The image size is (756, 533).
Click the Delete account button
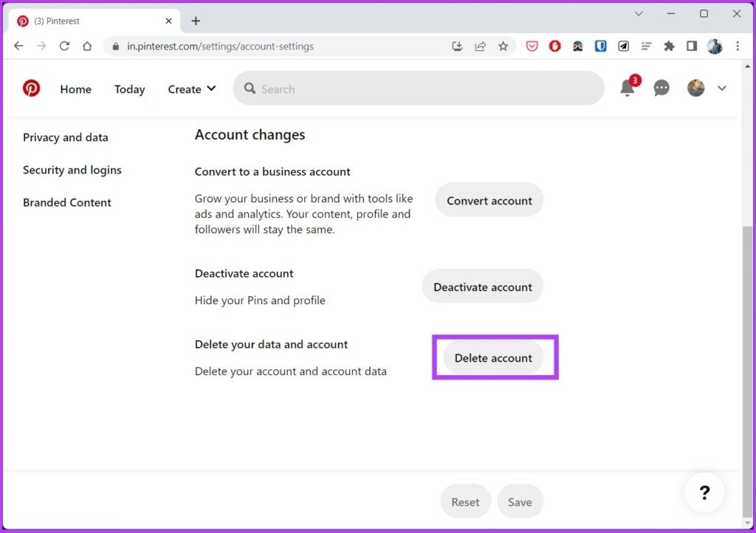click(493, 358)
